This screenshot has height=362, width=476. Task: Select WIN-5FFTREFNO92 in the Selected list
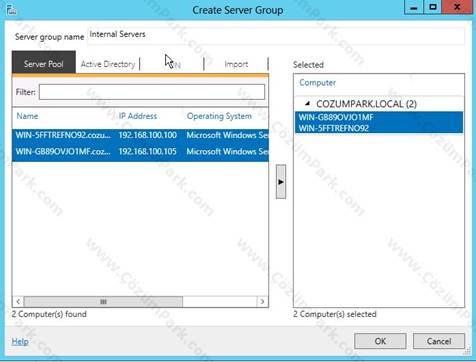[x=379, y=128]
